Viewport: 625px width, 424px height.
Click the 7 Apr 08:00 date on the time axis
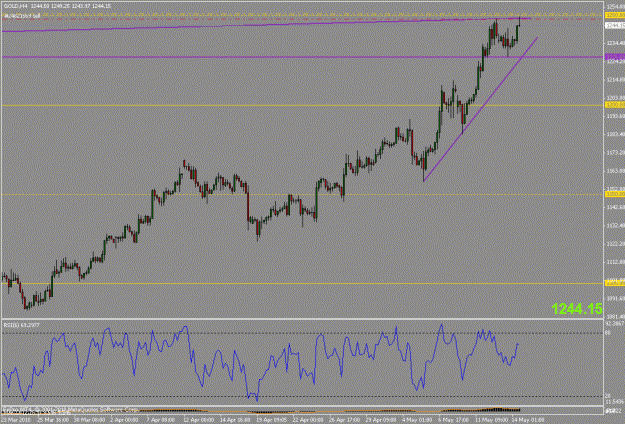pos(161,420)
